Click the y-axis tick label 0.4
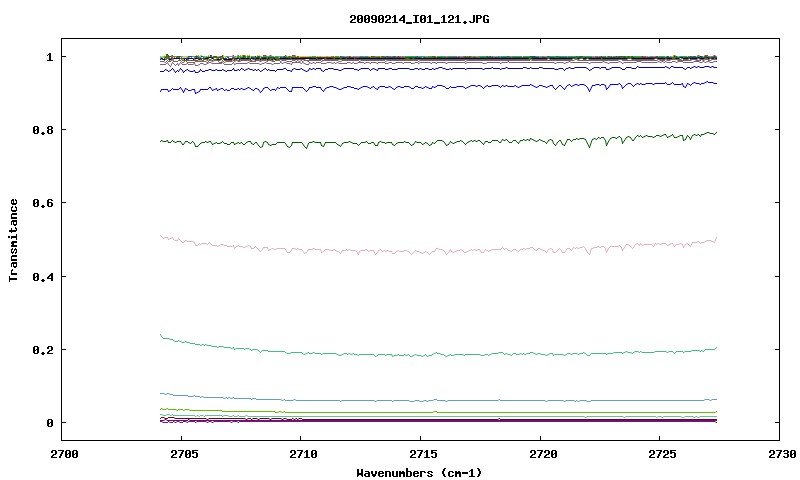Image resolution: width=800 pixels, height=480 pixels. pos(43,276)
